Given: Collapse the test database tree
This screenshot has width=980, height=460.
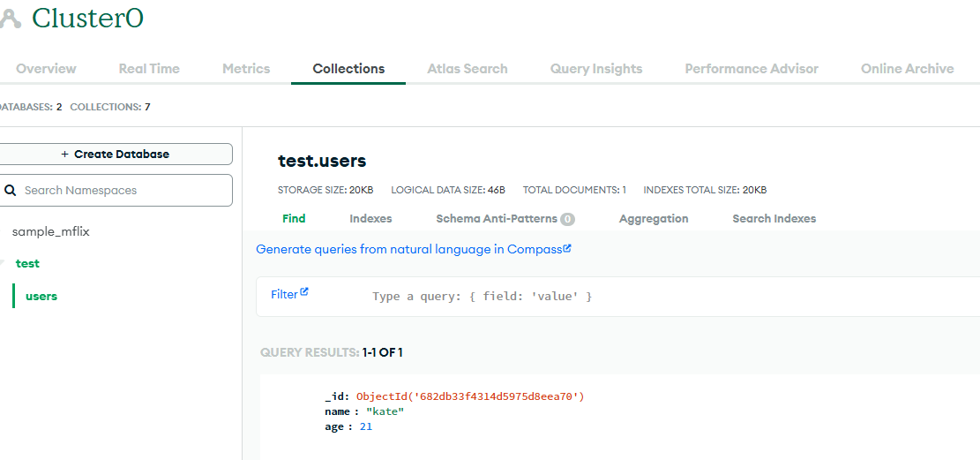Looking at the screenshot, I should click(3, 263).
